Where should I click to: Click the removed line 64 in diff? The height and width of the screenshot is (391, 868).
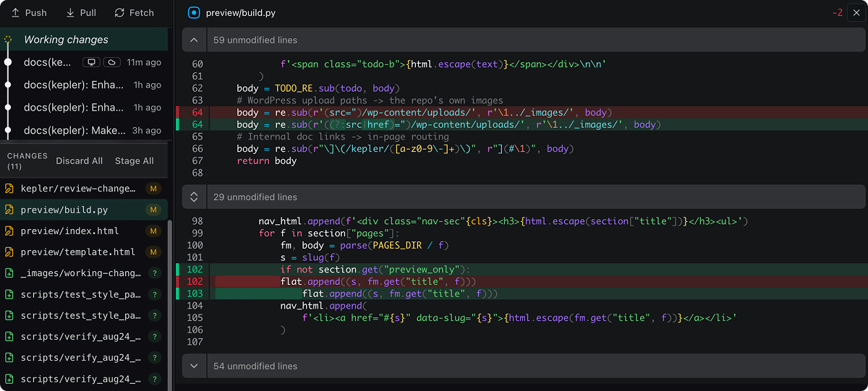pyautogui.click(x=521, y=113)
